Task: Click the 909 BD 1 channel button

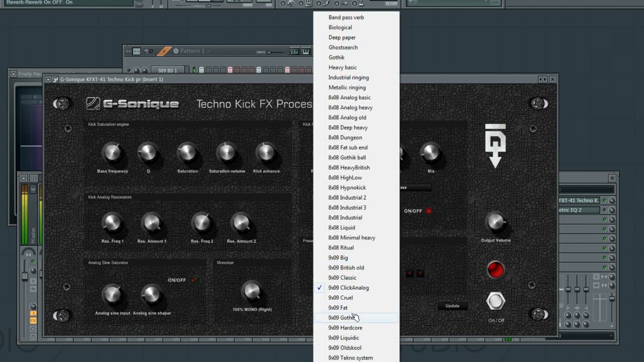Action: point(167,70)
